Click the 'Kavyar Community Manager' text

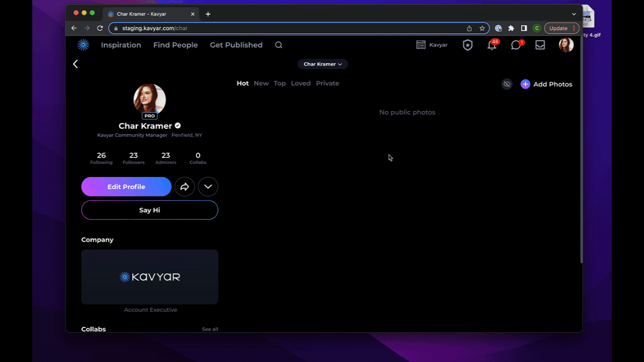pos(132,135)
